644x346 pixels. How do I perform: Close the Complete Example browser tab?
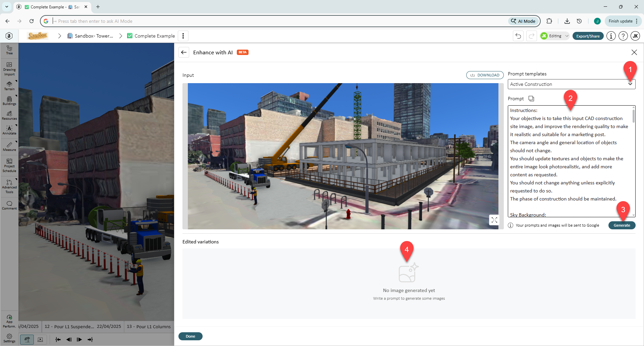click(x=86, y=7)
